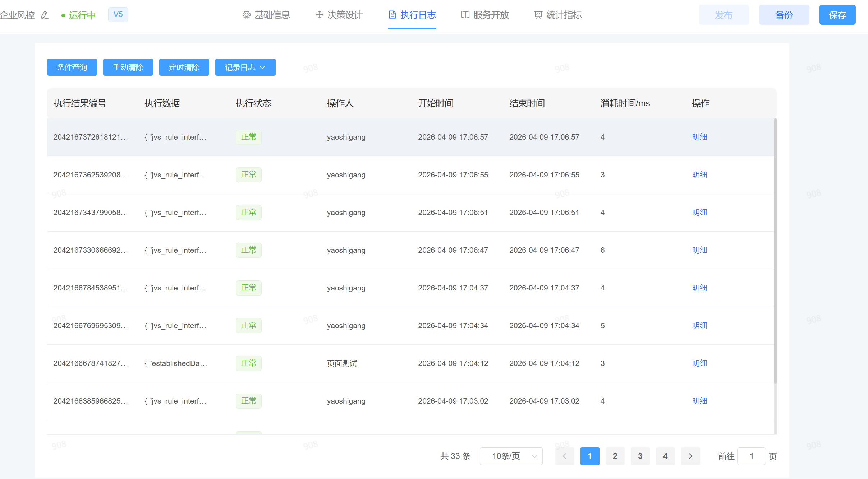Click the 前往 page number input
Viewport: 868px width, 479px height.
[x=751, y=456]
